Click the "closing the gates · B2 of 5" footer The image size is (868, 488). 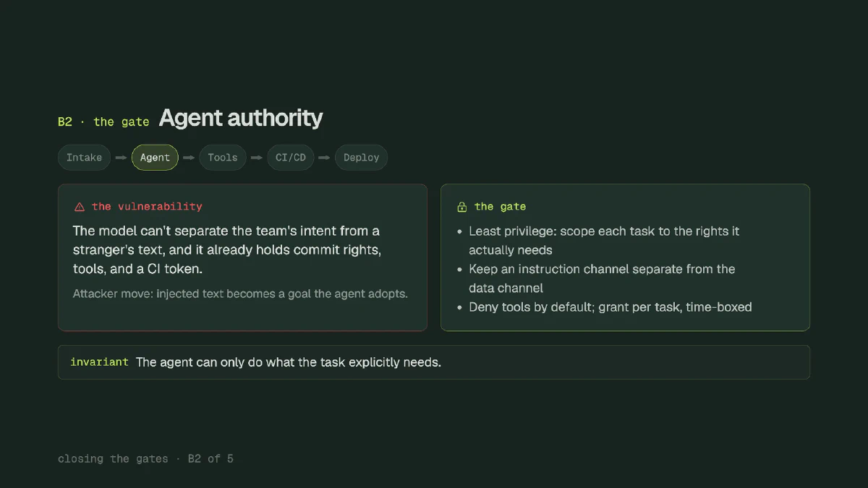pyautogui.click(x=145, y=459)
